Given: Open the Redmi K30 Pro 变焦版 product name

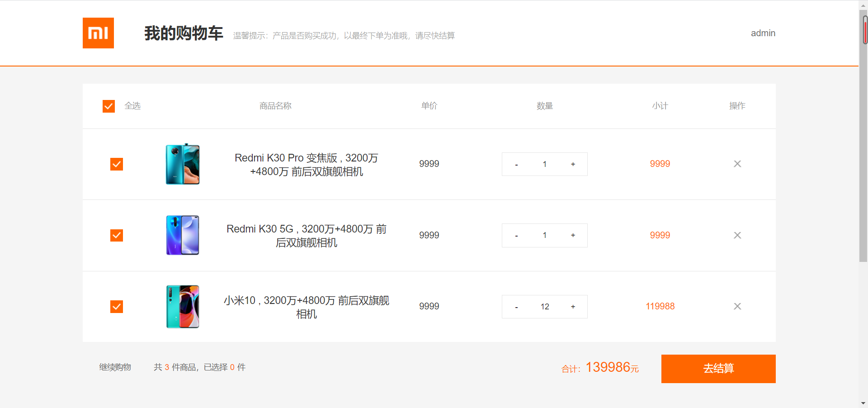Looking at the screenshot, I should [307, 165].
